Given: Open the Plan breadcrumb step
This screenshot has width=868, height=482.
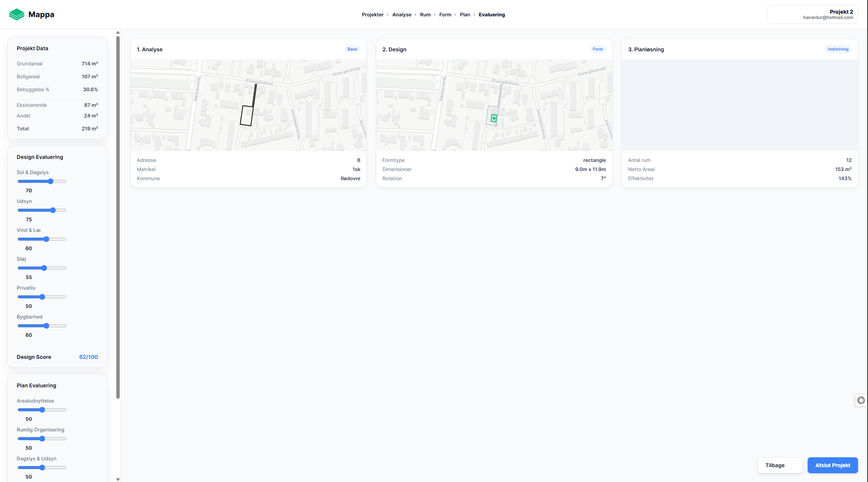Looking at the screenshot, I should point(465,14).
